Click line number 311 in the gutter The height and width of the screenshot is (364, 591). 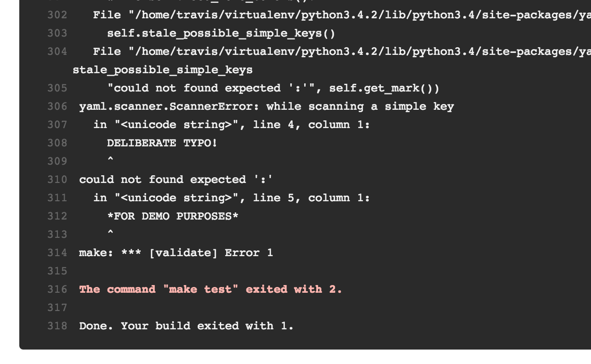57,198
